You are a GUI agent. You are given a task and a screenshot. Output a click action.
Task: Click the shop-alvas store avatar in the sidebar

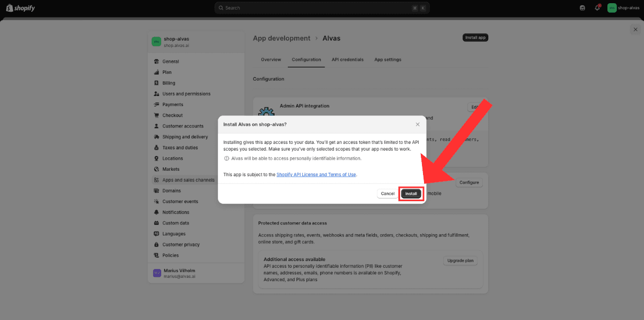coord(156,41)
